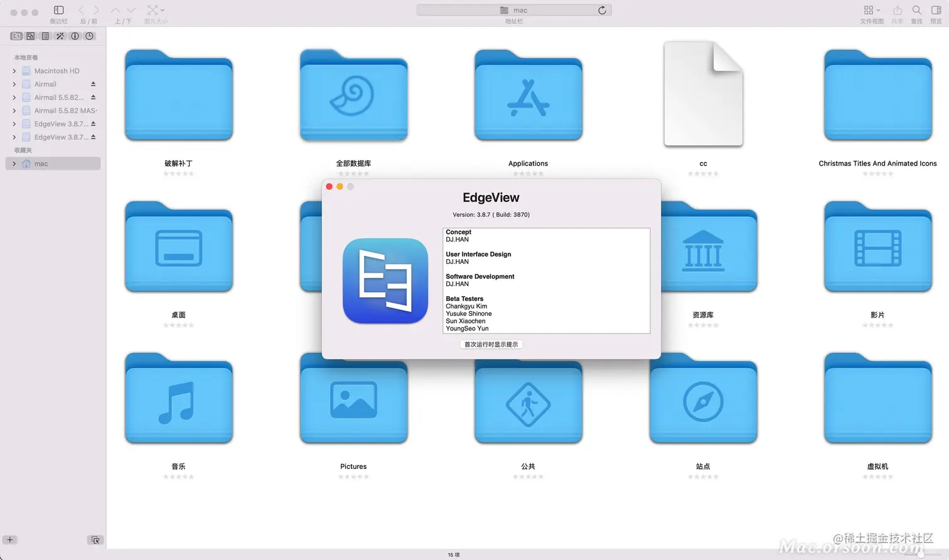Screen dimensions: 949x560
Task: Select the 音乐 folder
Action: click(179, 398)
